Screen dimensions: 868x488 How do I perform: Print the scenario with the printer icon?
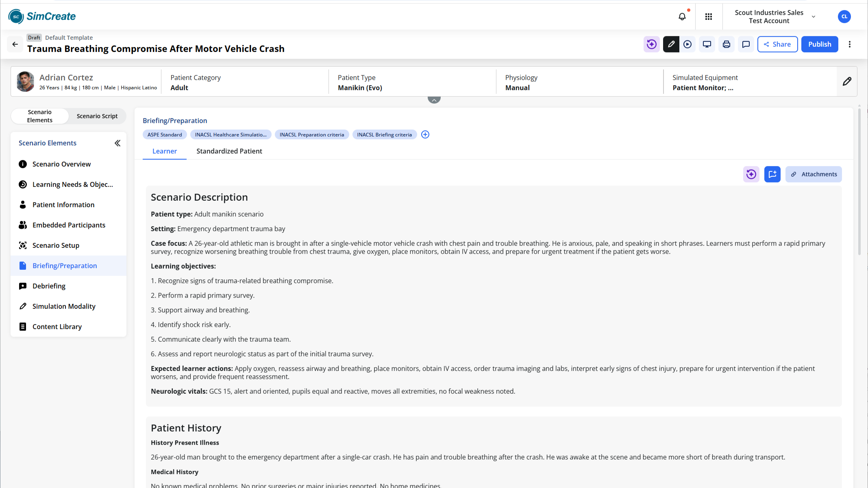[727, 44]
